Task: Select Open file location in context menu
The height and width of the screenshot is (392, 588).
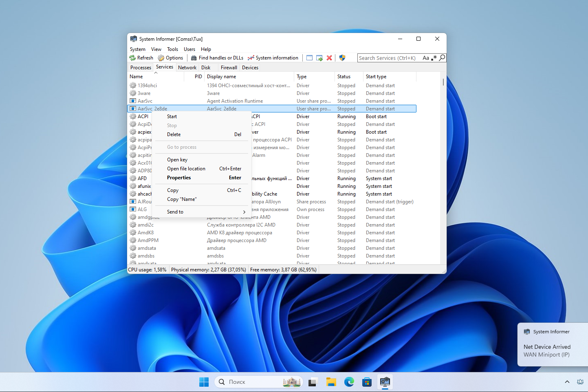Action: click(x=186, y=169)
